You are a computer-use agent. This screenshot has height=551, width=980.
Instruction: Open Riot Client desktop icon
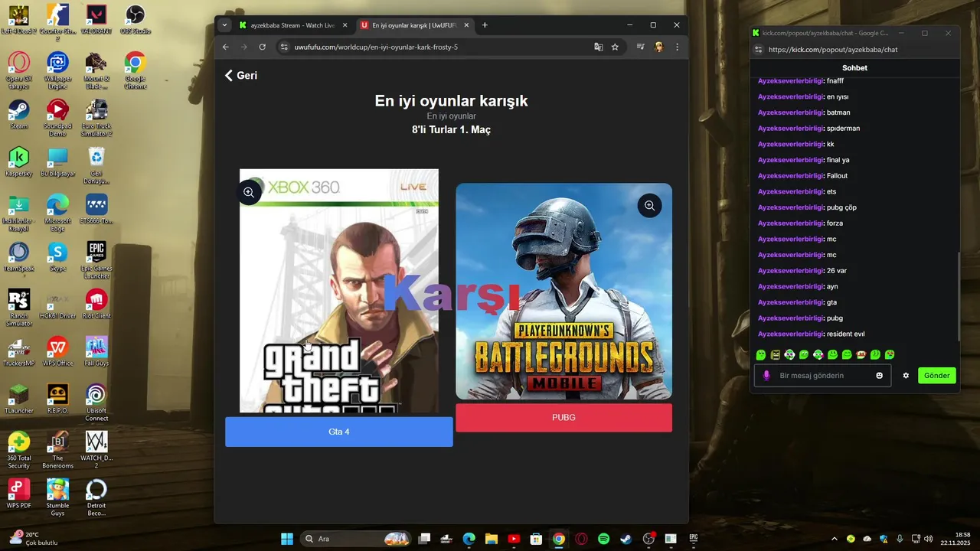click(x=96, y=304)
